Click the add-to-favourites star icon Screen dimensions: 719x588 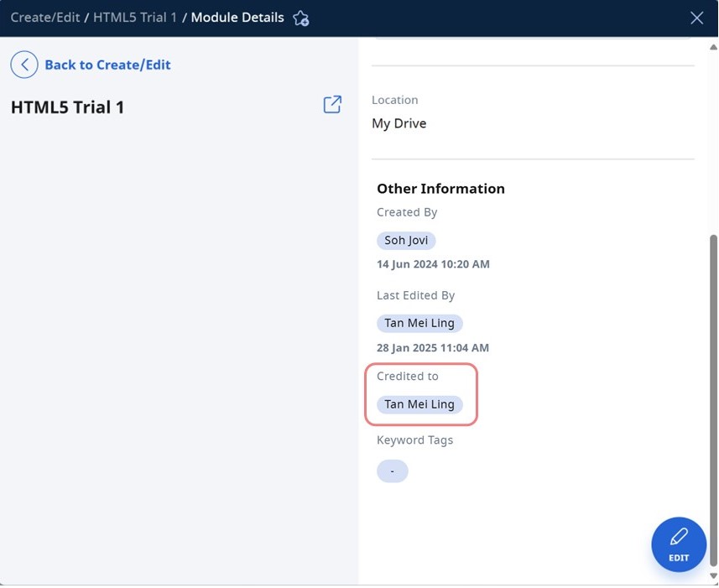tap(301, 18)
